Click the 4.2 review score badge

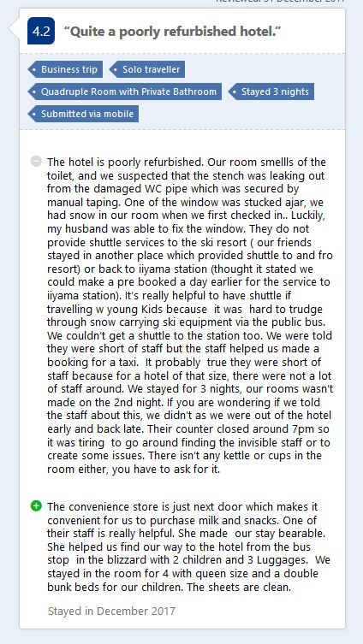point(41,31)
